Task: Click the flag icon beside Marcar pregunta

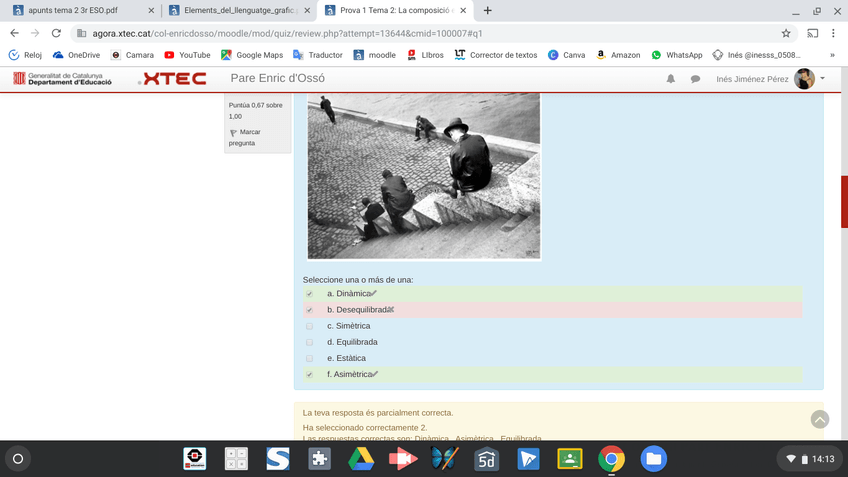Action: click(233, 132)
